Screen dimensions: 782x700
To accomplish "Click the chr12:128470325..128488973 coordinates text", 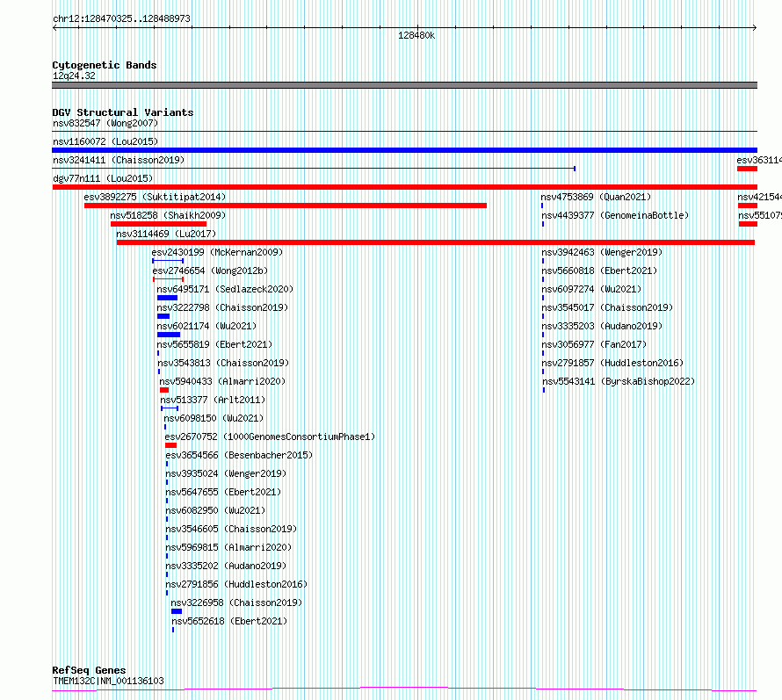I will (121, 19).
